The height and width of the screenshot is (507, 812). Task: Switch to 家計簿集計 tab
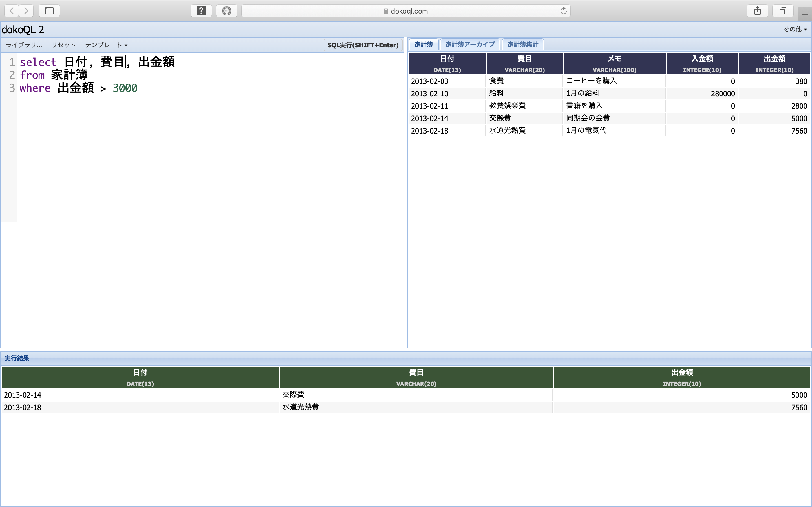[522, 44]
